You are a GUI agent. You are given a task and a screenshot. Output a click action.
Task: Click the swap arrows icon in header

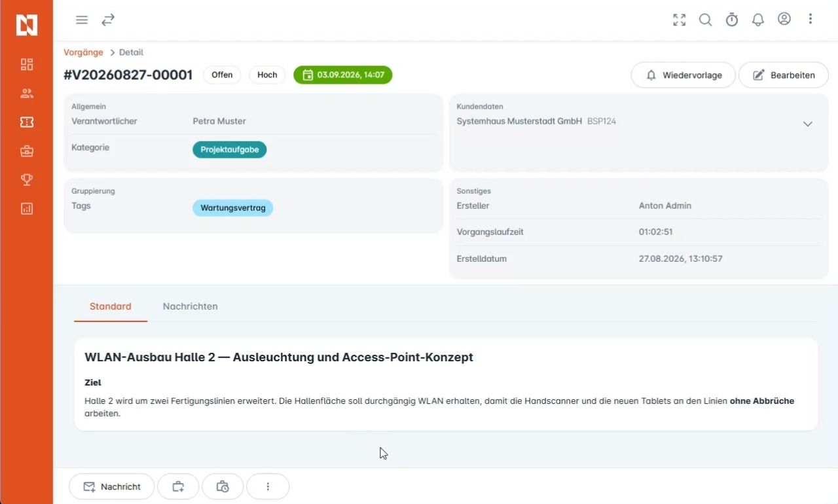click(108, 20)
